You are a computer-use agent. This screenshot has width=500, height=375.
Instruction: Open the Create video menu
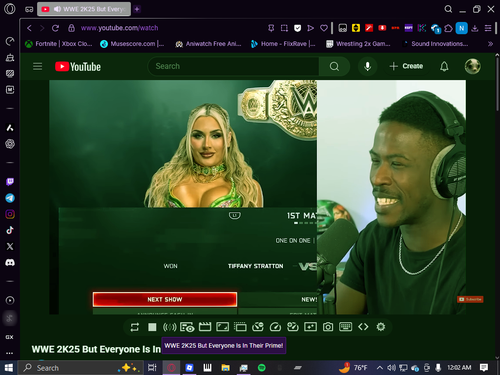406,66
